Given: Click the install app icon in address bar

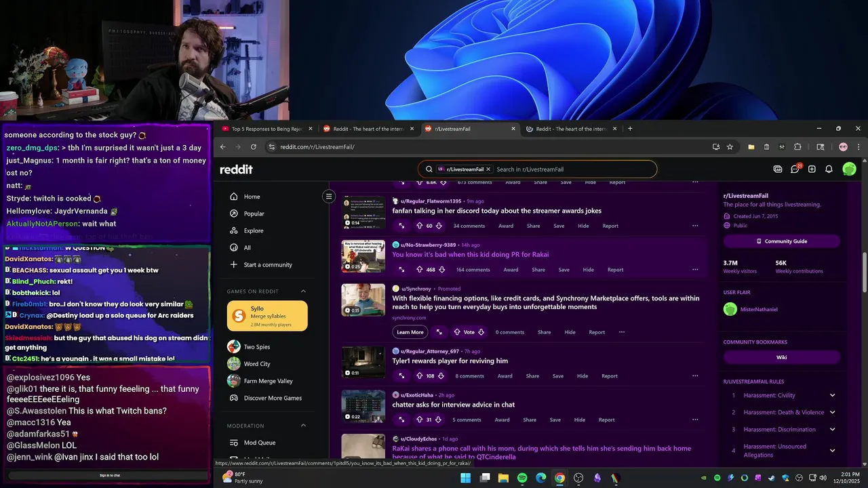Looking at the screenshot, I should (716, 146).
